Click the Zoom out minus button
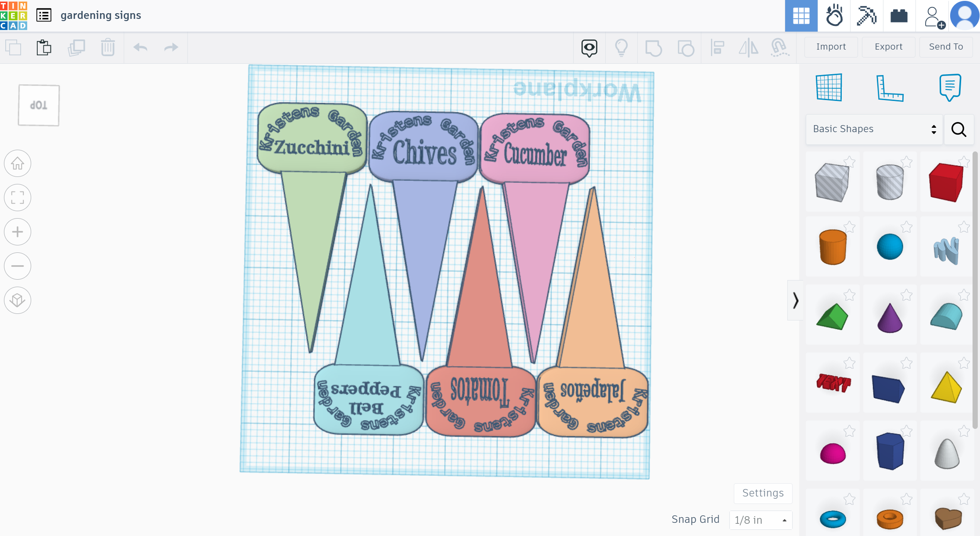 [x=18, y=266]
